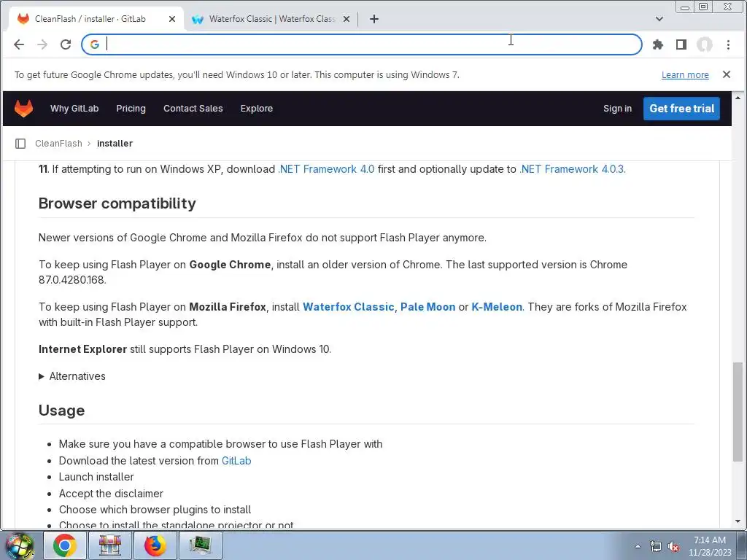The width and height of the screenshot is (747, 560).
Task: Open the Firefox taskbar icon
Action: 155,545
